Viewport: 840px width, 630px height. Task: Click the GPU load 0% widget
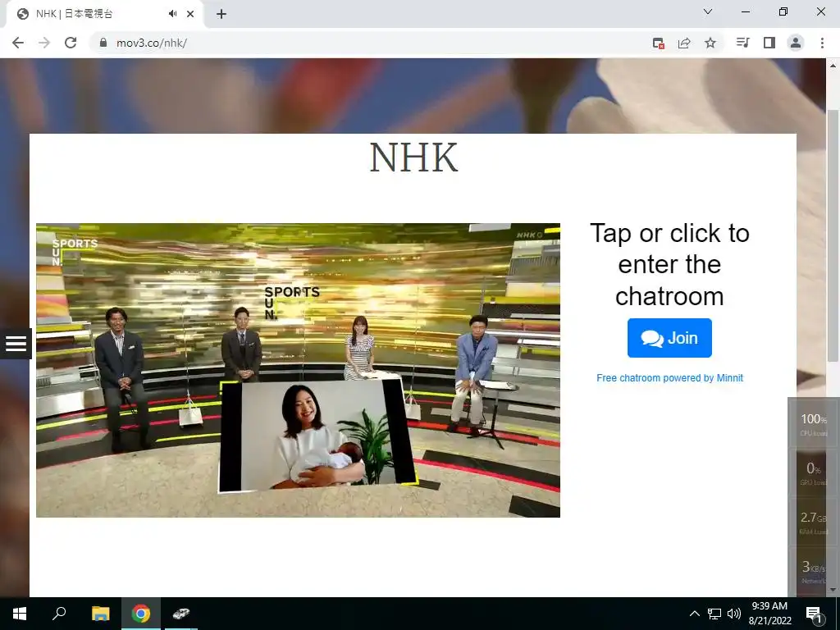[813, 472]
